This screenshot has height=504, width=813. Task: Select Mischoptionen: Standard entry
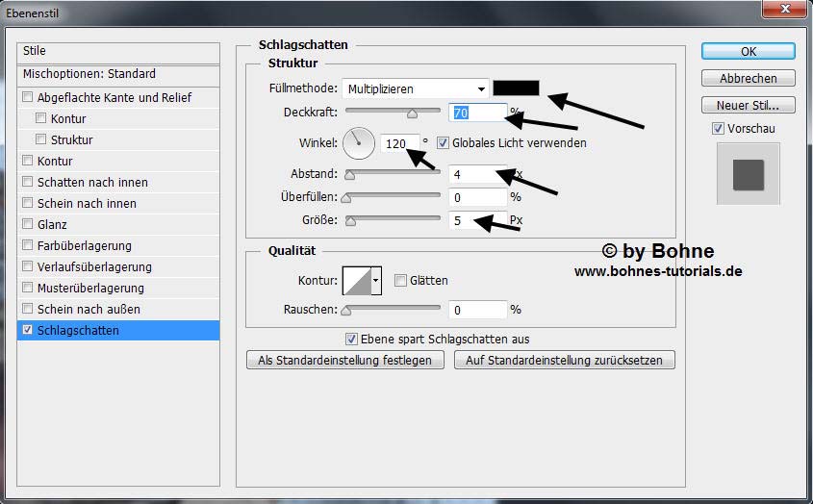tap(118, 76)
